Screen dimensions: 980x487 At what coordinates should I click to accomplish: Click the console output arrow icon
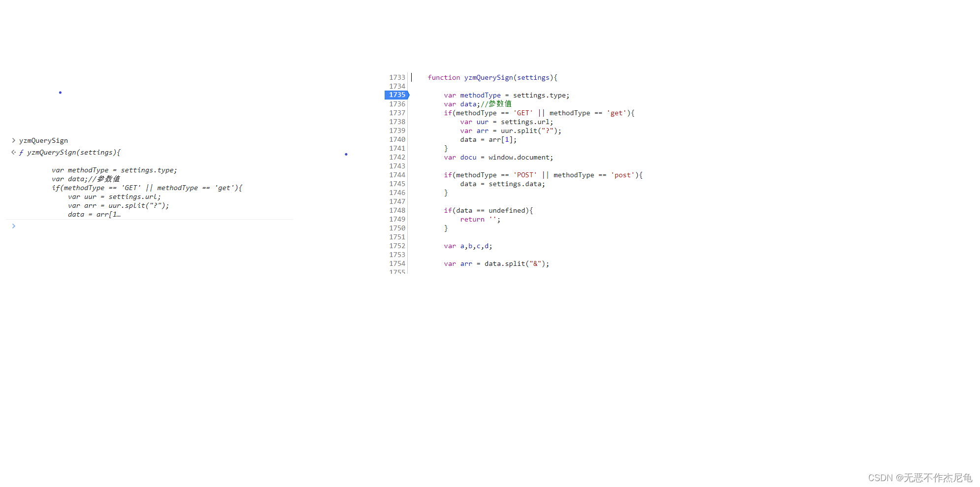point(13,152)
